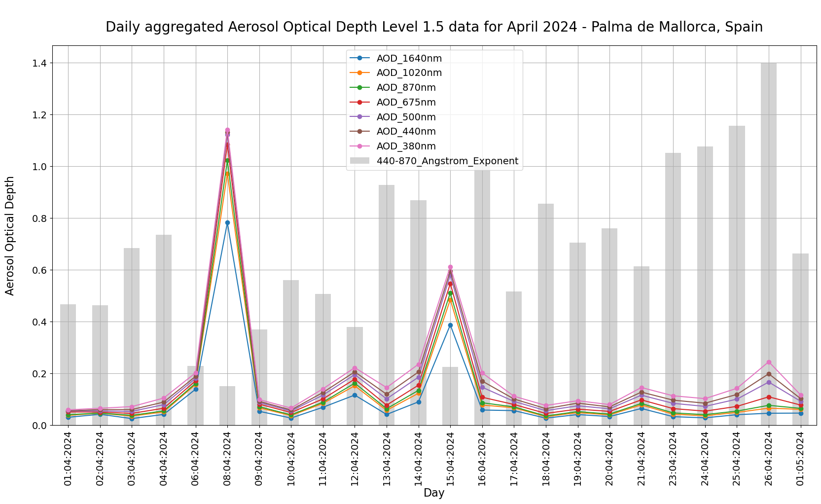Click the AOD_380nm peak marker on 08:04:2024
This screenshot has height=504, width=821.
[227, 130]
